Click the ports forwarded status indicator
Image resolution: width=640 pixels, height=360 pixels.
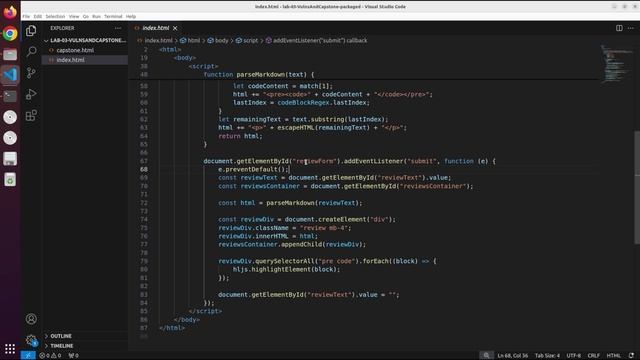point(73,356)
